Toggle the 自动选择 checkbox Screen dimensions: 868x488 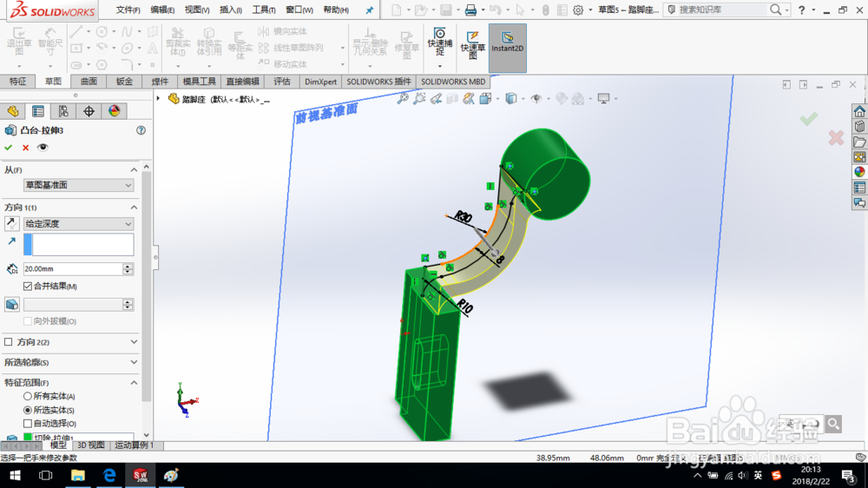pyautogui.click(x=28, y=423)
